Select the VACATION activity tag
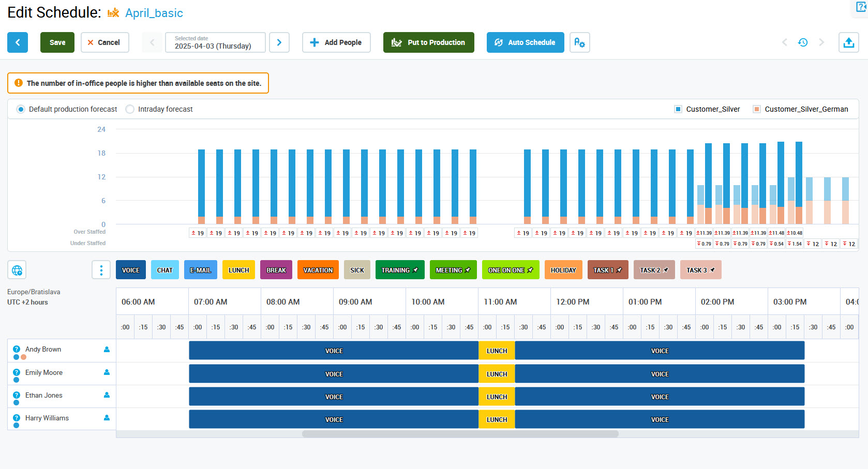This screenshot has height=469, width=868. click(318, 270)
